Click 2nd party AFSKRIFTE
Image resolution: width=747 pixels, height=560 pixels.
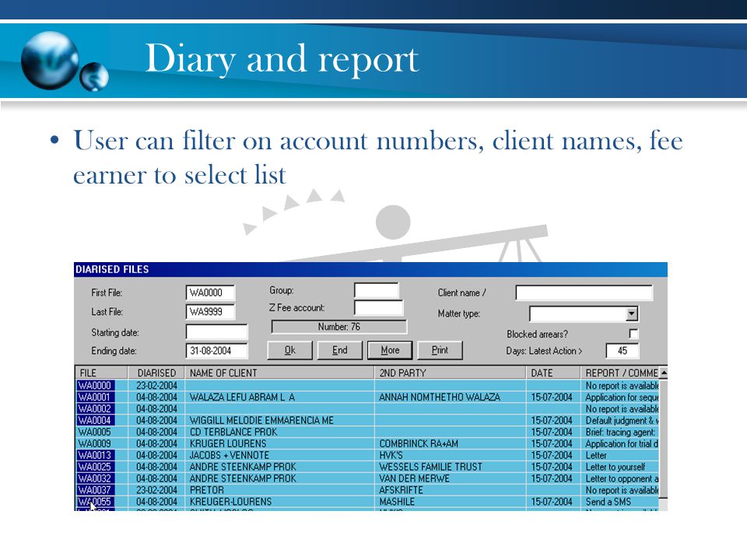pyautogui.click(x=401, y=490)
